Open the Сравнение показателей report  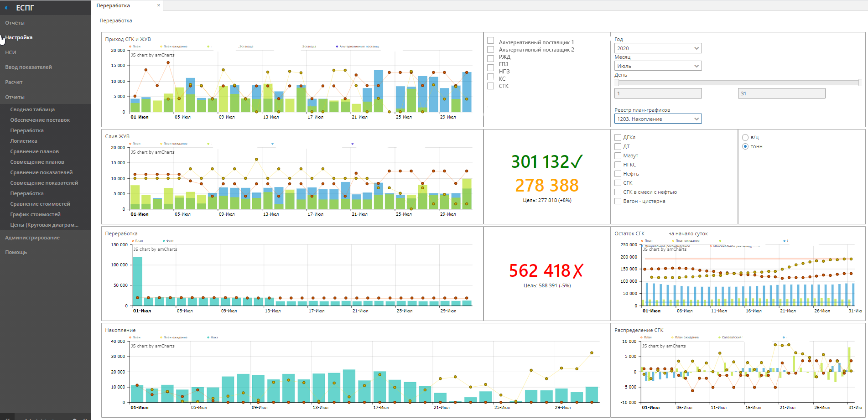42,172
